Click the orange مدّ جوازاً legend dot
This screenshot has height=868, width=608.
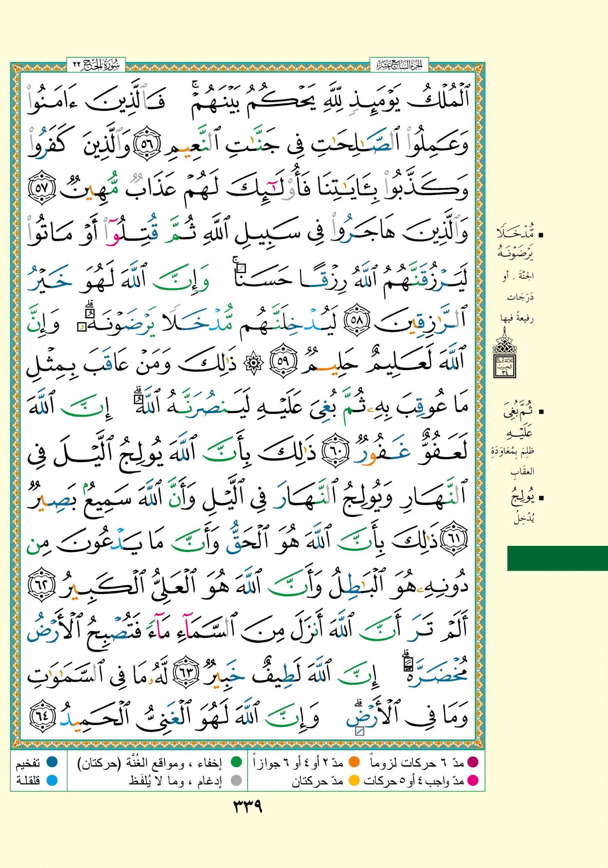[354, 762]
